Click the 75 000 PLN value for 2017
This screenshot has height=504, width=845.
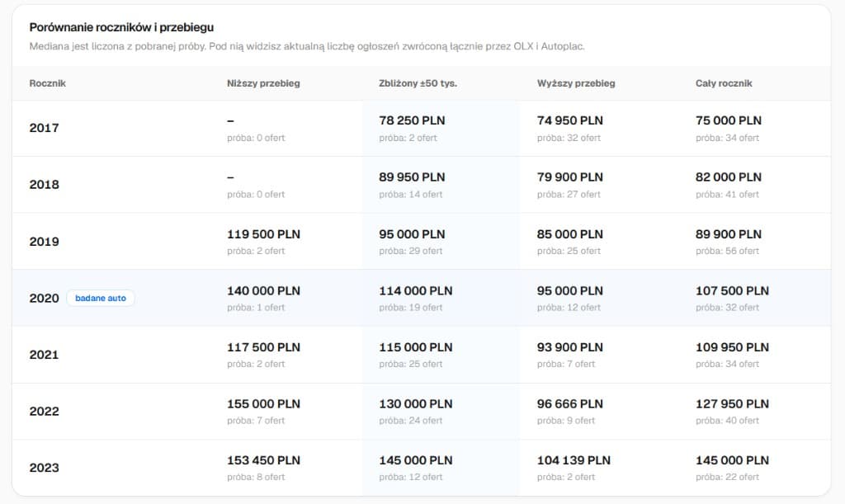(x=728, y=120)
